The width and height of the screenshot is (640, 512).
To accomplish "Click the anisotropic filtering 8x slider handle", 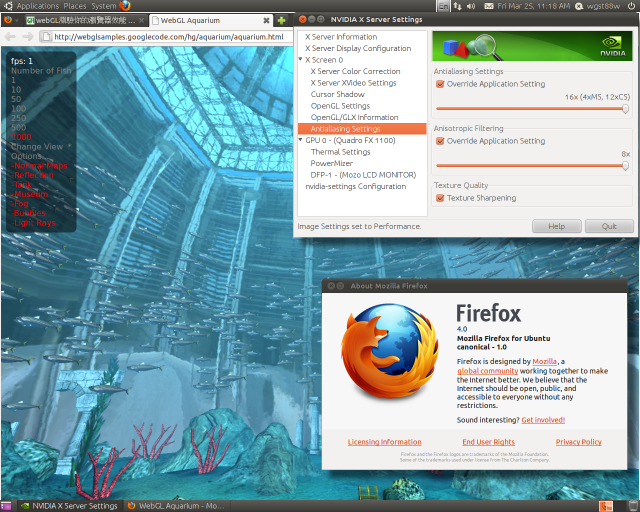I will [x=625, y=166].
